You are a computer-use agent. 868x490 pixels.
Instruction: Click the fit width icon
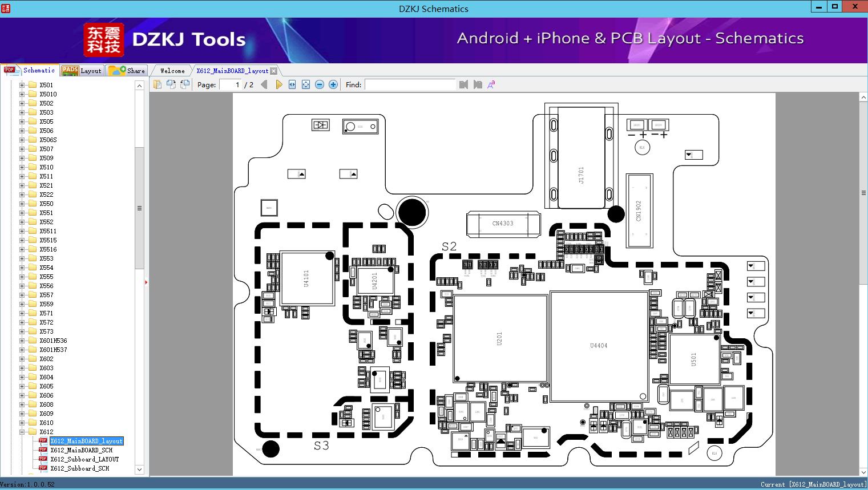coord(292,84)
